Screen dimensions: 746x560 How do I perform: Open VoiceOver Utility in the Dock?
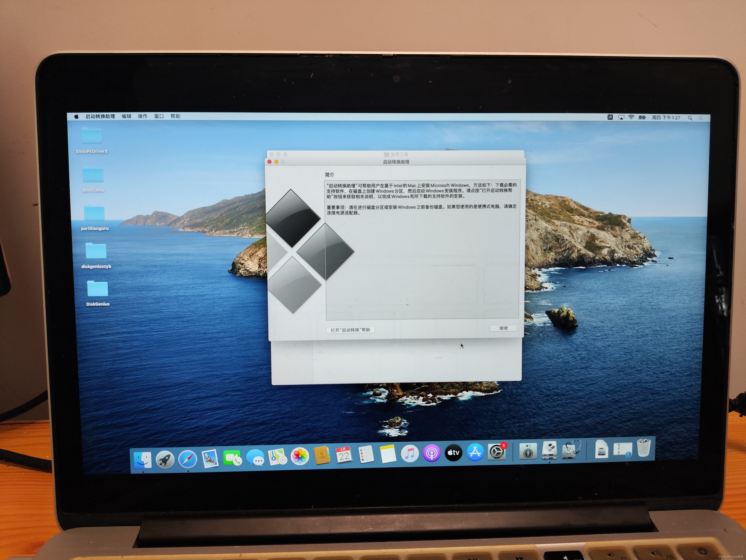pos(528,451)
